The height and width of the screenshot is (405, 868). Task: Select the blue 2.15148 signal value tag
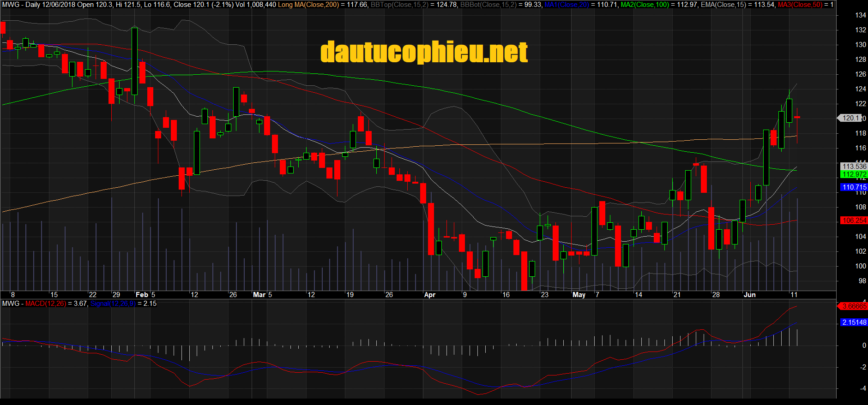[x=854, y=322]
